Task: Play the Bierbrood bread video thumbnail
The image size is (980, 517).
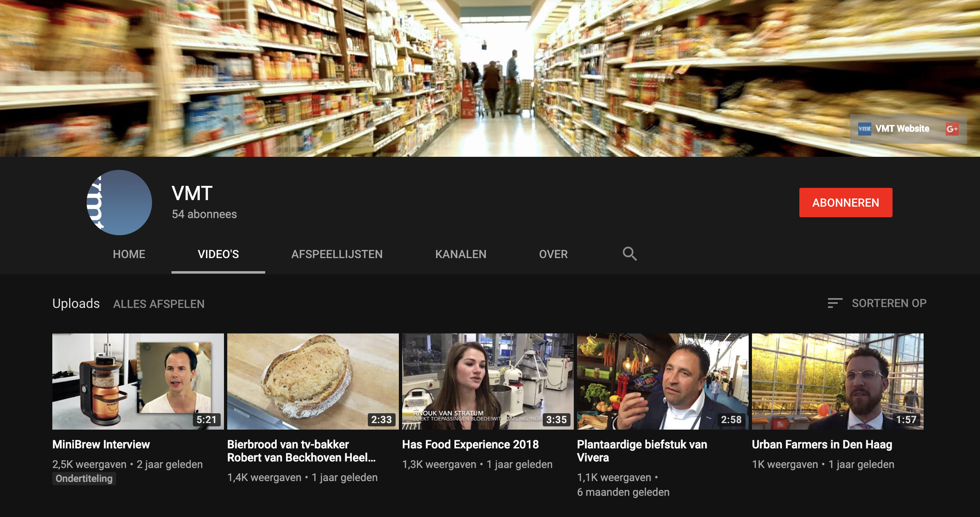Action: coord(313,381)
